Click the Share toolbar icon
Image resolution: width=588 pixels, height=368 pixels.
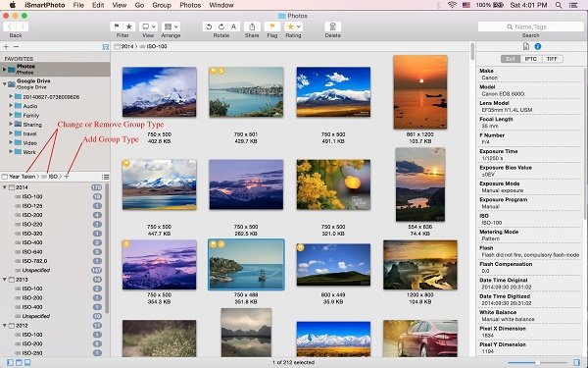252,26
